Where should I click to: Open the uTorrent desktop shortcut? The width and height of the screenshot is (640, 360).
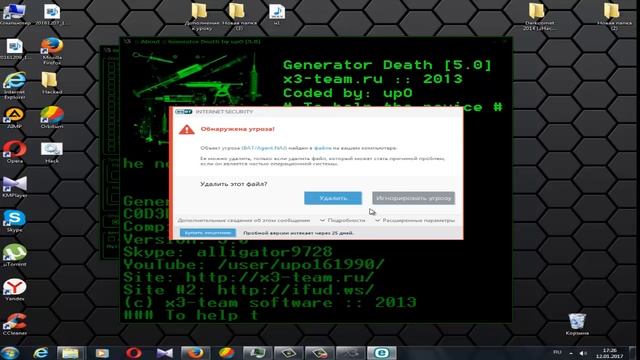[14, 256]
